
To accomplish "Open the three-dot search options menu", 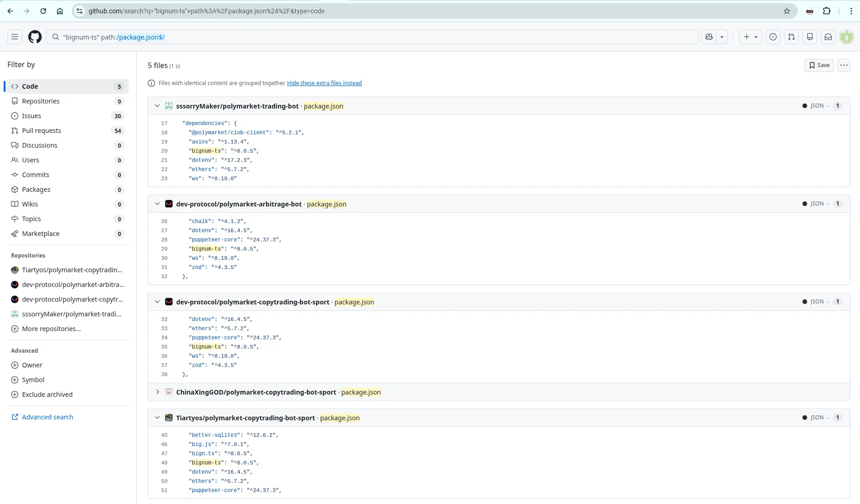I will point(843,65).
